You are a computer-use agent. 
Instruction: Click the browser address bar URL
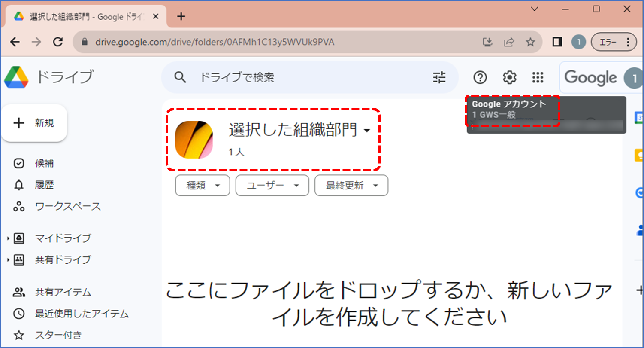[215, 42]
